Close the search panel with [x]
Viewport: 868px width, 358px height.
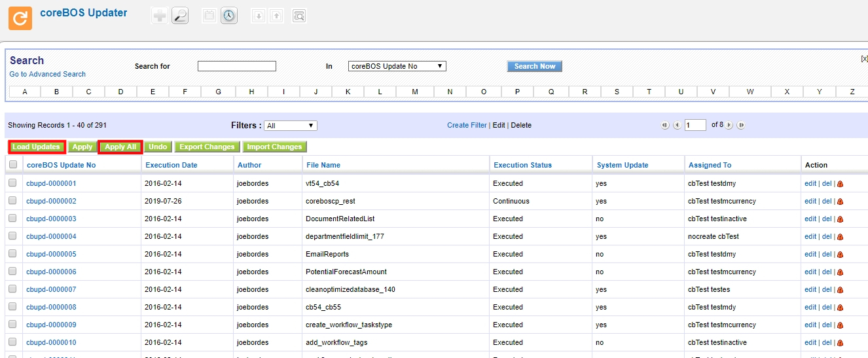863,59
